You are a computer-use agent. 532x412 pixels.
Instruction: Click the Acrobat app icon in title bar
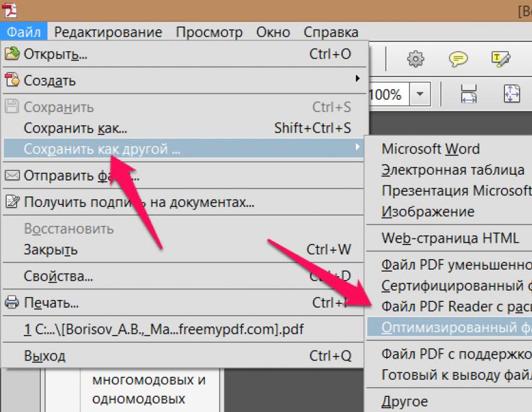(9, 10)
